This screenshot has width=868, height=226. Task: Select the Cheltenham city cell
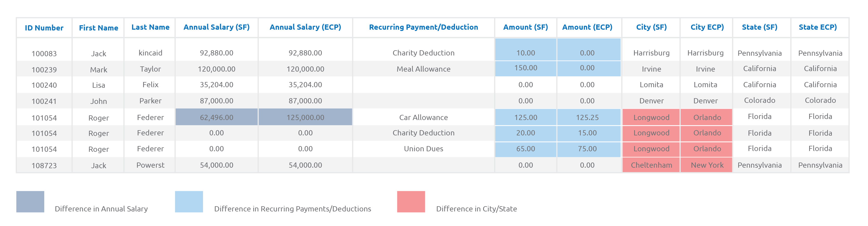point(651,165)
